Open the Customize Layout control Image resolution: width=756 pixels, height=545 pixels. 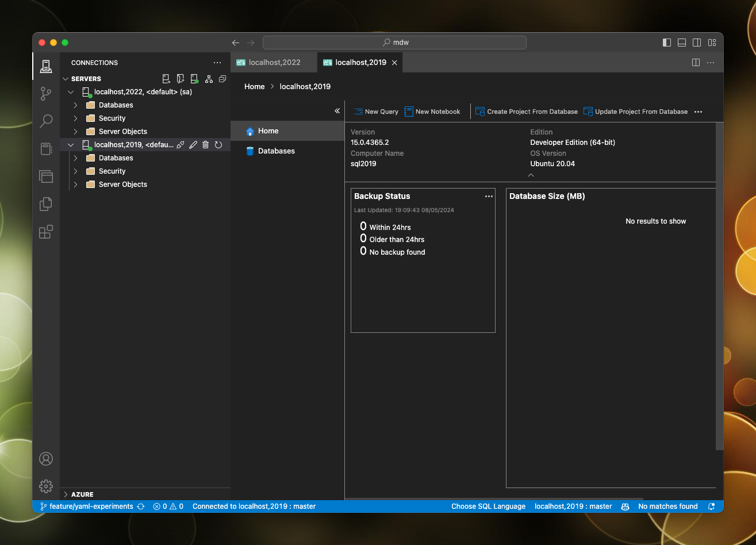click(712, 43)
